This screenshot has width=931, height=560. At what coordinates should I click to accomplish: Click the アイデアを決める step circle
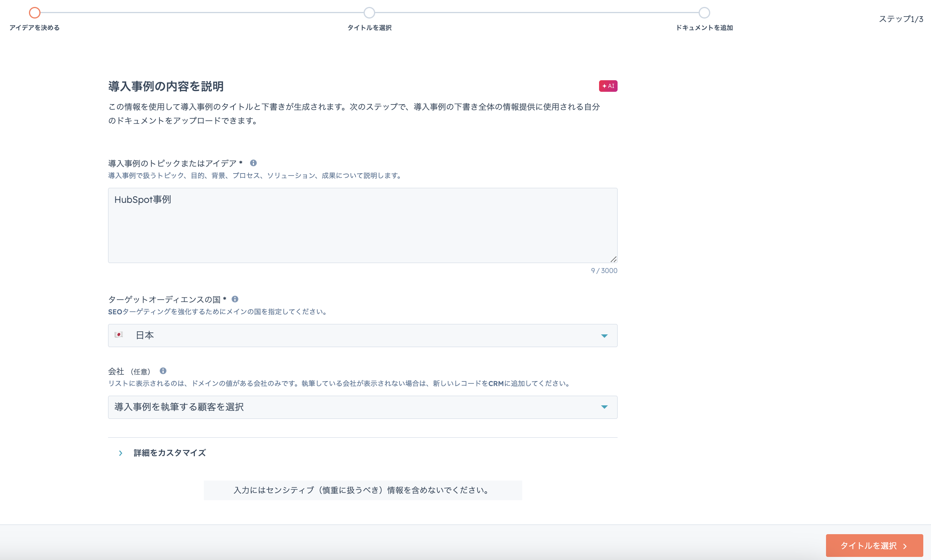coord(35,13)
